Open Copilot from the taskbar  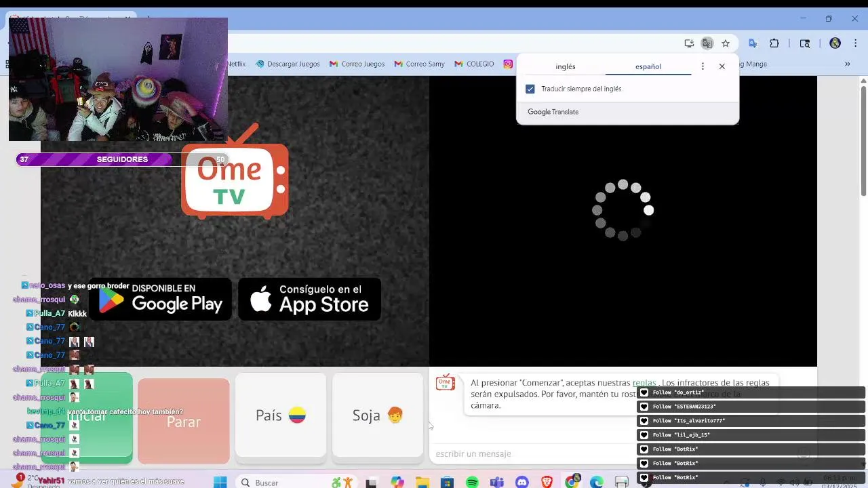point(397,483)
